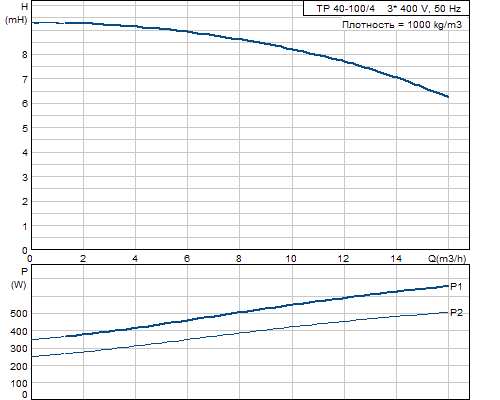Click the head curve start at zero flow
500x400 pixels.
33,23
